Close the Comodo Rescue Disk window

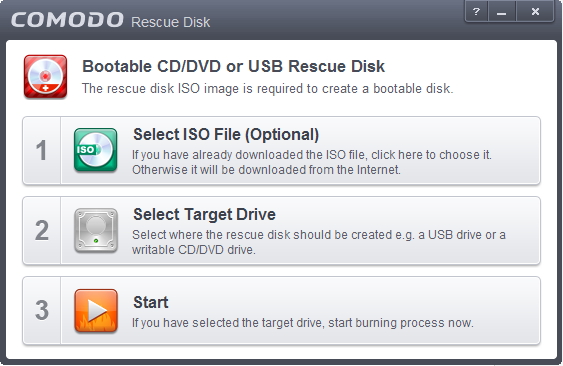coord(535,12)
